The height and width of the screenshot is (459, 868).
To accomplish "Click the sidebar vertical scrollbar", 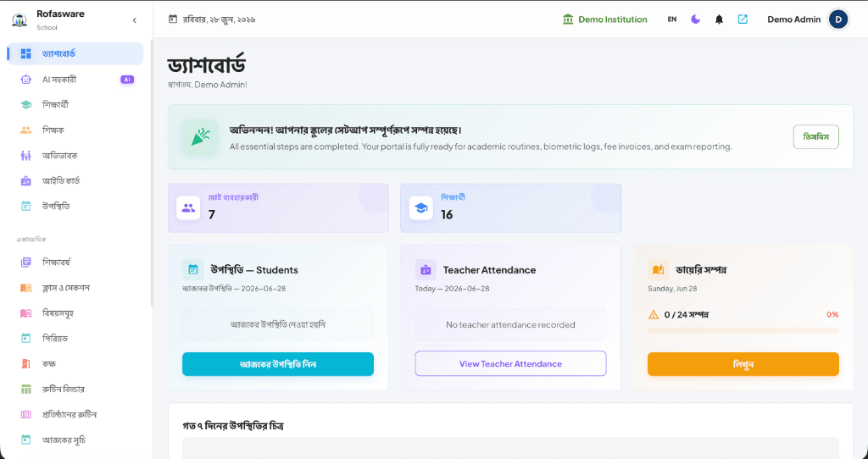I will 151,172.
